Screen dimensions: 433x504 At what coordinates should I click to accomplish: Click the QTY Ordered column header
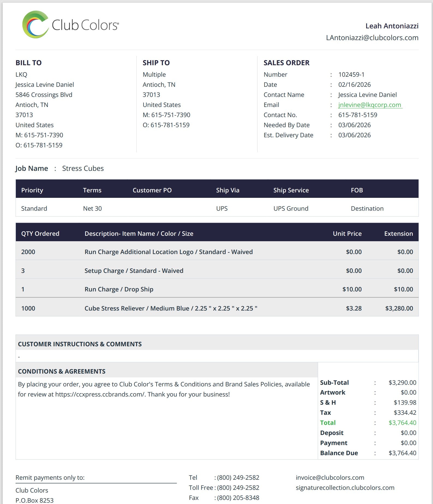click(x=40, y=234)
